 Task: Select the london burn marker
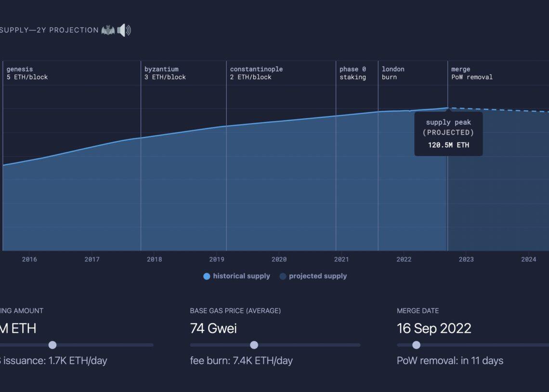point(393,73)
